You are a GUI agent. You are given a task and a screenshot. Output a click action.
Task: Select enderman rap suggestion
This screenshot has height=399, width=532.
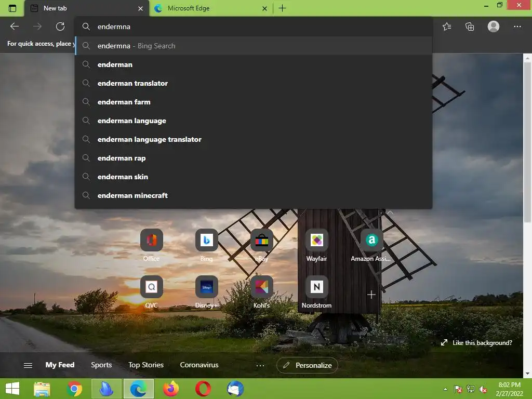tap(254, 158)
